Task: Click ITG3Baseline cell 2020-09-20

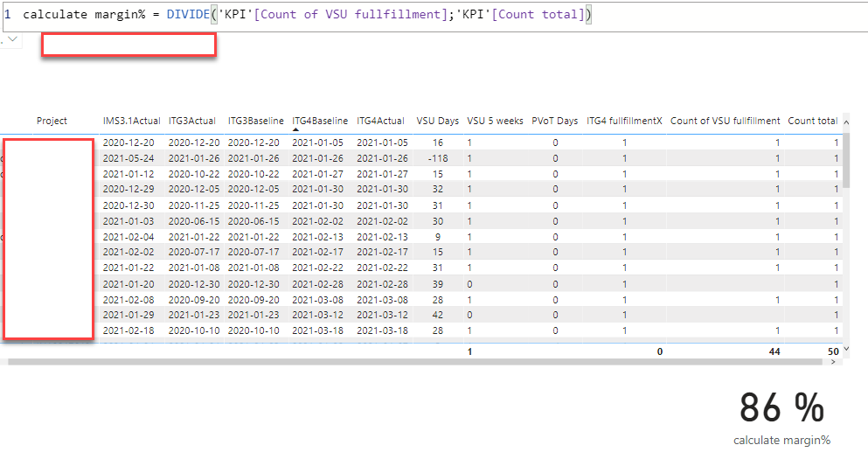Action: click(x=253, y=300)
